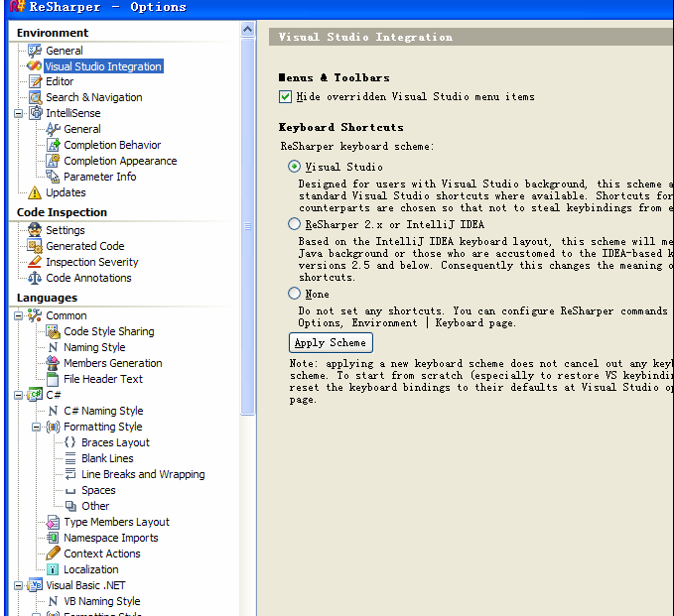The height and width of the screenshot is (616, 674).
Task: Collapse the Common languages node
Action: (x=19, y=315)
